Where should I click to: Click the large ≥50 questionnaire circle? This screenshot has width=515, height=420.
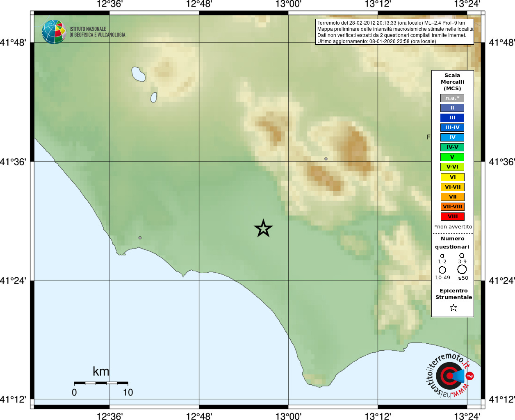click(x=462, y=269)
